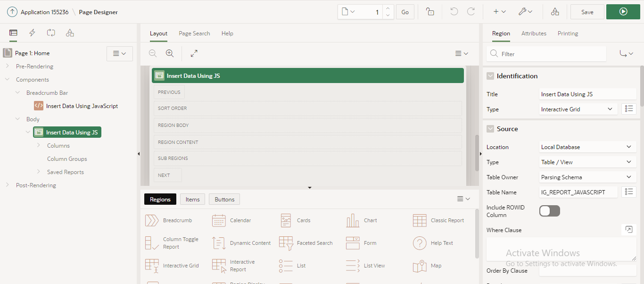Switch to the Attributes tab
Screen dimensions: 644x284
coord(534,33)
